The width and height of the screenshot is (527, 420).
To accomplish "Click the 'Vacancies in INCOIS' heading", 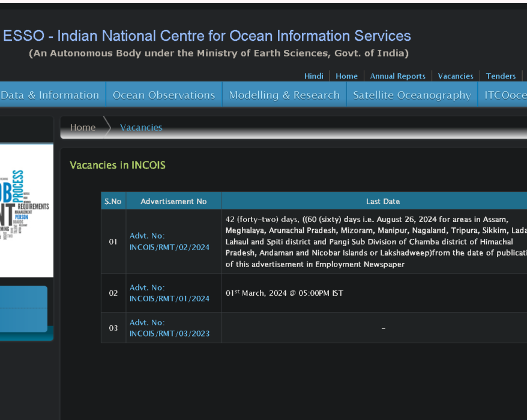I will coord(118,166).
